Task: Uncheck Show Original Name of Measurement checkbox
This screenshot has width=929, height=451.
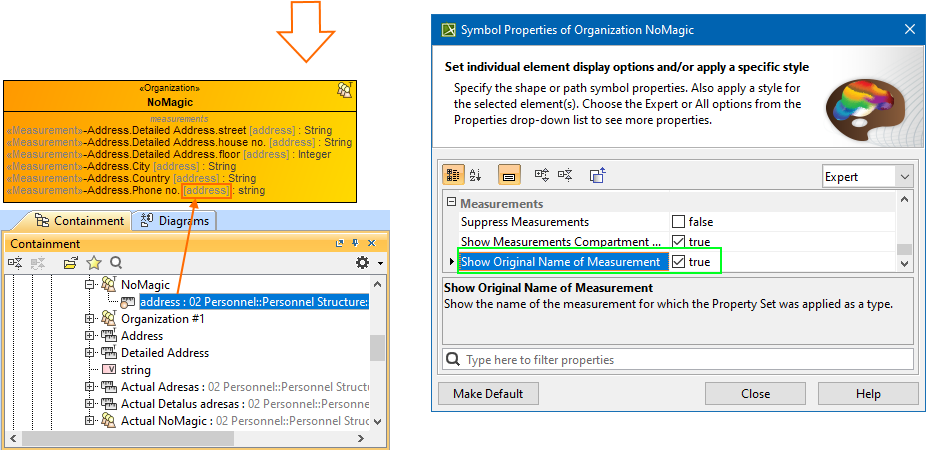Action: 678,261
